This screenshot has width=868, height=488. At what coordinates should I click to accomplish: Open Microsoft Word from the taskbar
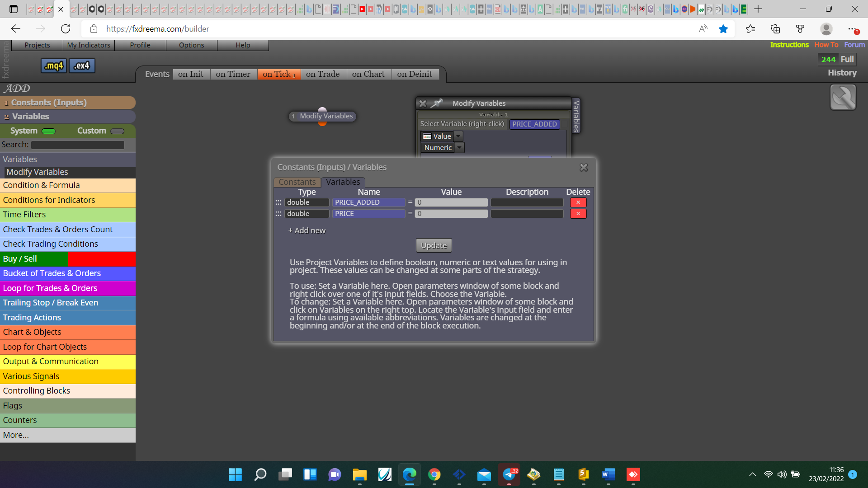(609, 474)
